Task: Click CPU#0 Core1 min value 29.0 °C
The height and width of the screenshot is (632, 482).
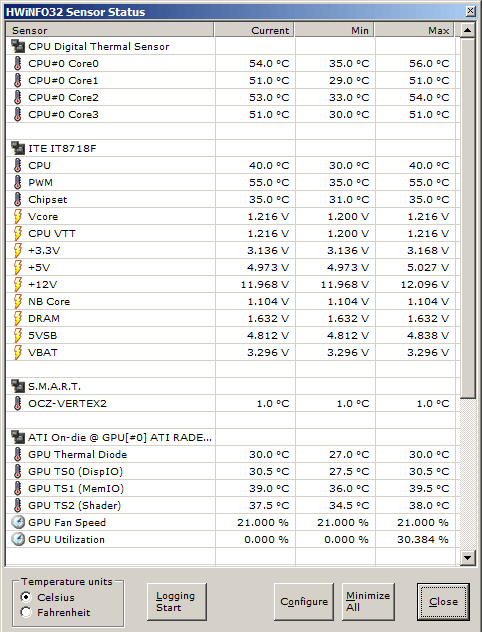Action: [349, 80]
